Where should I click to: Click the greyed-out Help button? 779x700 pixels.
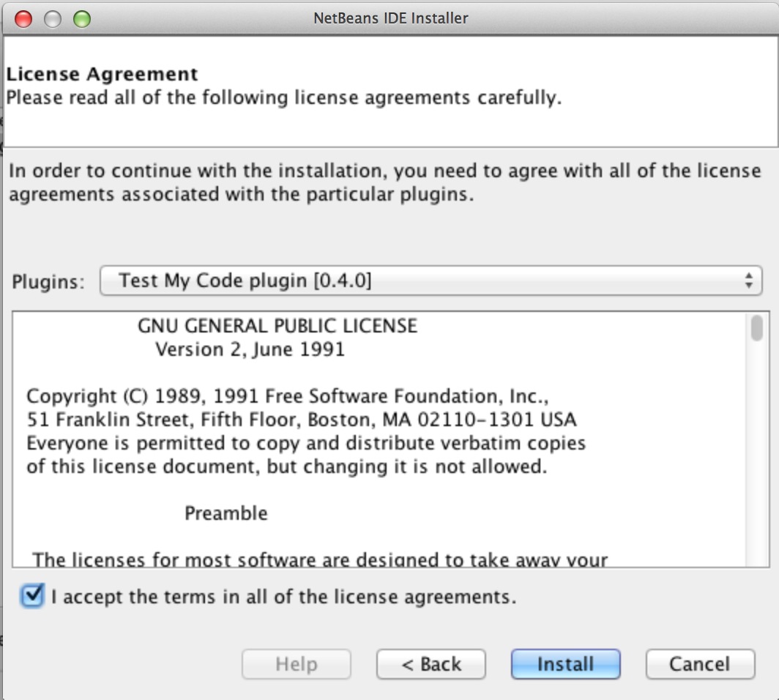(297, 664)
